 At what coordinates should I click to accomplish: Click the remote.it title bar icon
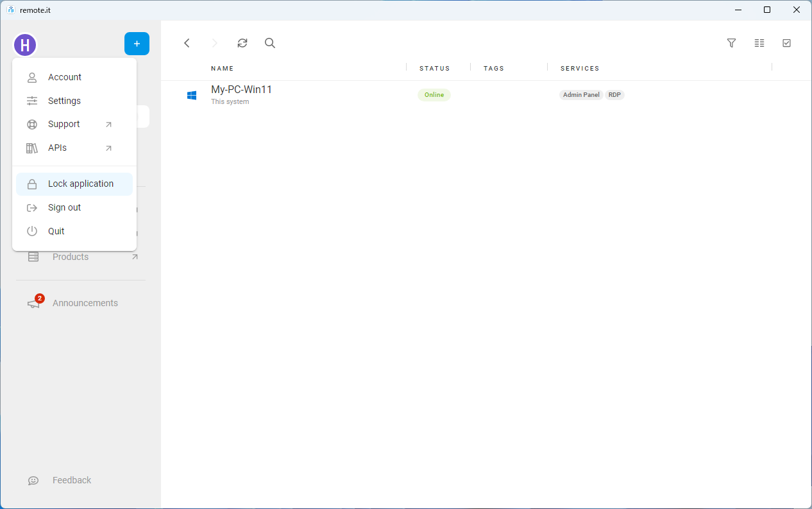(11, 10)
